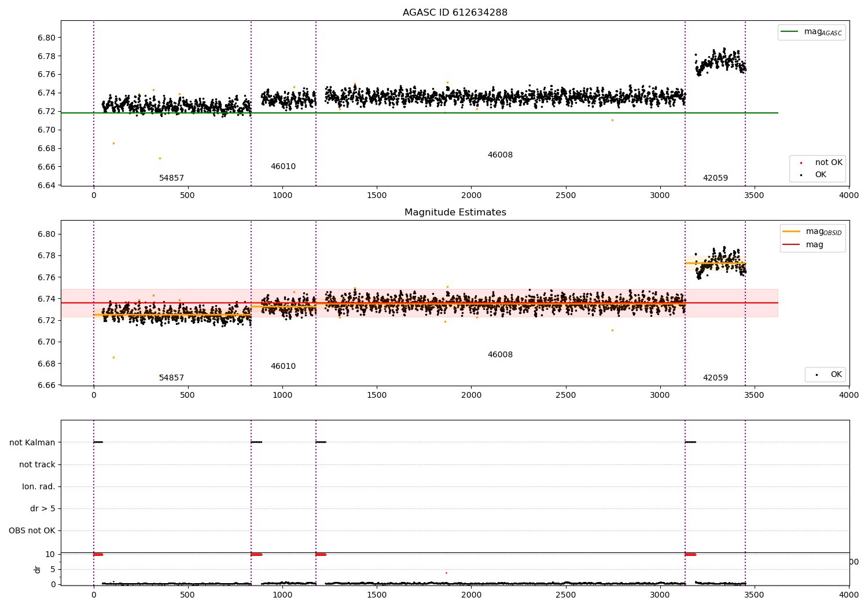Click the 'OBS not OK' axis label

point(32,530)
